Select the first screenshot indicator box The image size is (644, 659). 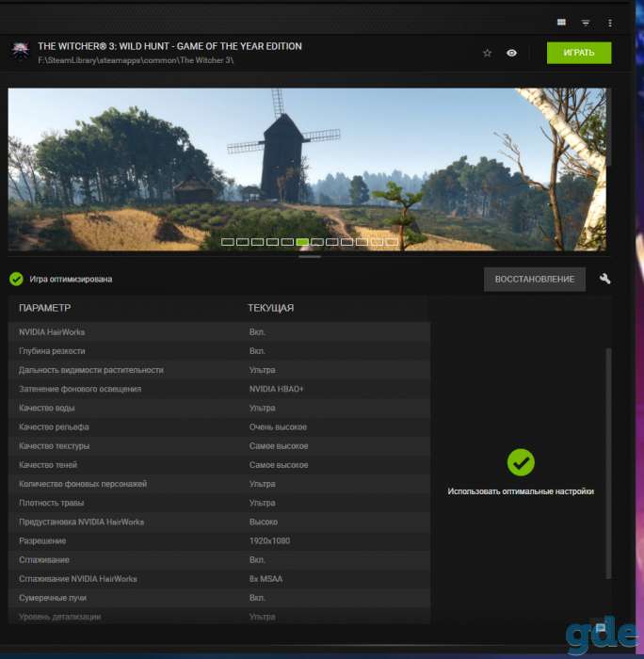(228, 242)
